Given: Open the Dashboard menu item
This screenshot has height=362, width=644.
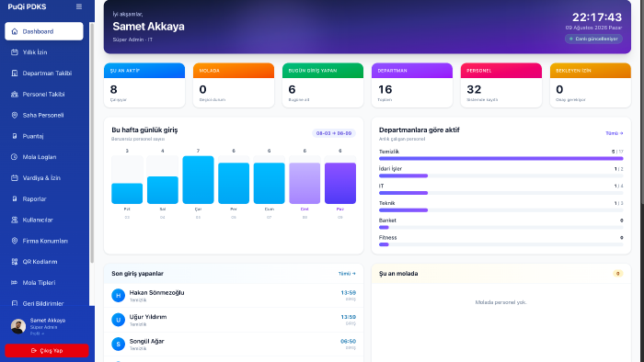Looking at the screenshot, I should click(44, 31).
